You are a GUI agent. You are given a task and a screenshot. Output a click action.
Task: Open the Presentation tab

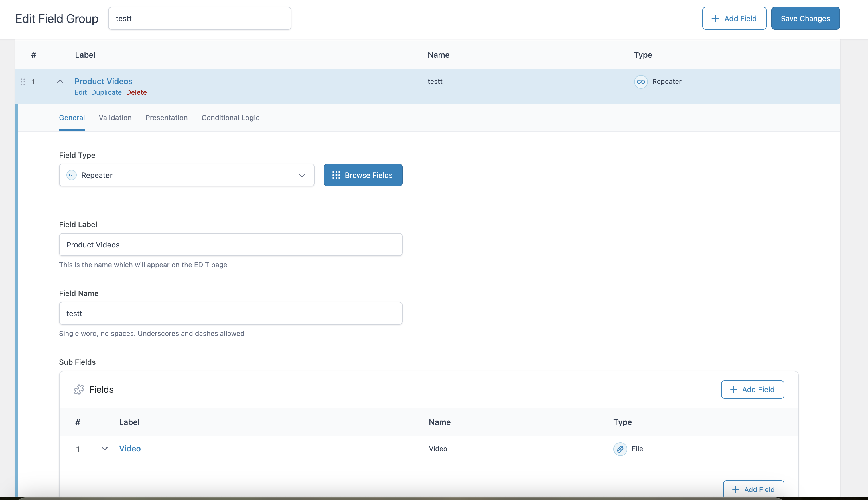[166, 118]
